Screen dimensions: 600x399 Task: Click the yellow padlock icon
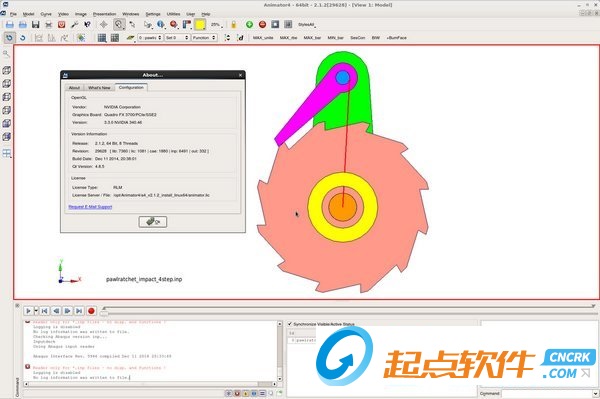pyautogui.click(x=234, y=24)
